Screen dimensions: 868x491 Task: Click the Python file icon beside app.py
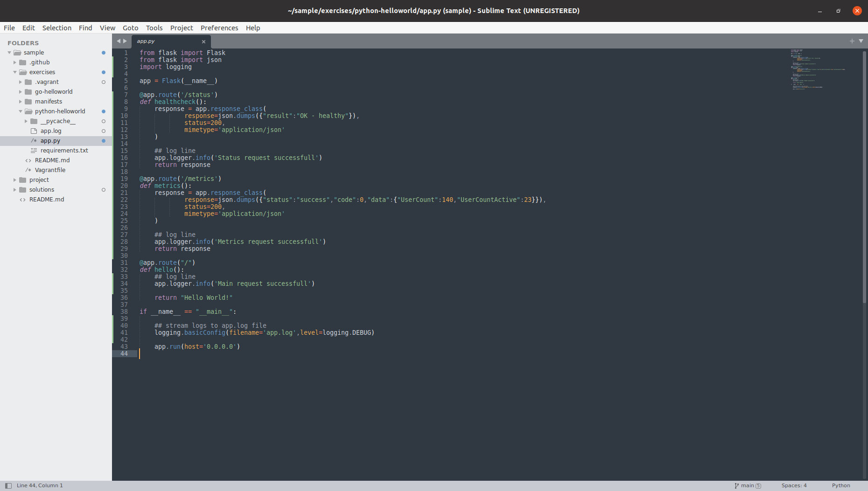pos(34,140)
